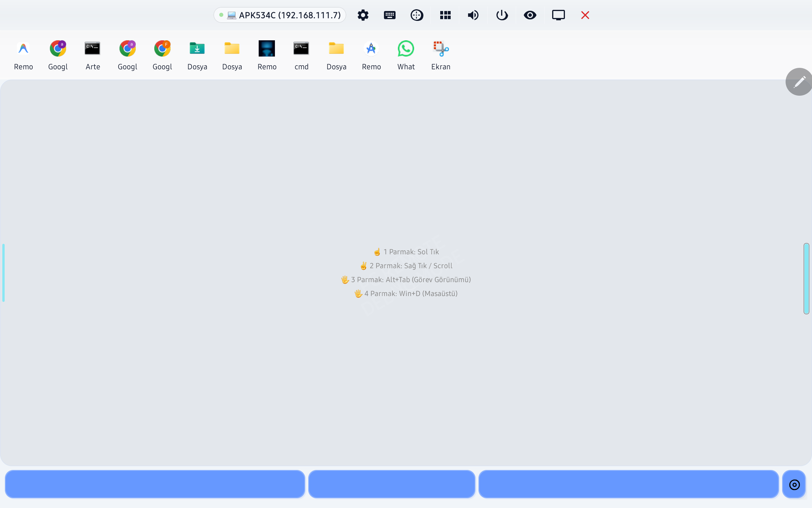Open the Ekran snipping tool window

(441, 55)
